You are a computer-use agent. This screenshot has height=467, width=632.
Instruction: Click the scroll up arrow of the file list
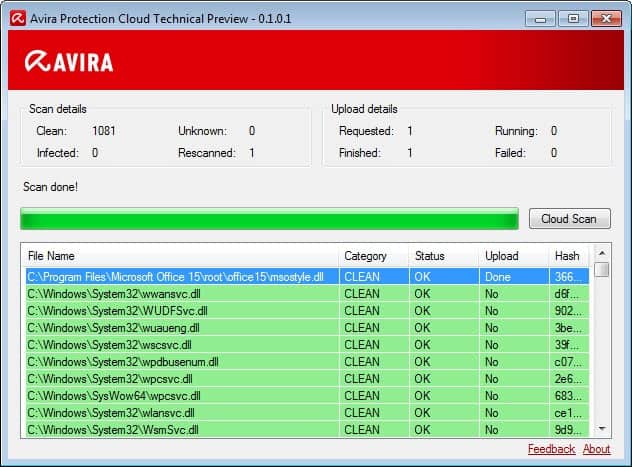point(602,253)
